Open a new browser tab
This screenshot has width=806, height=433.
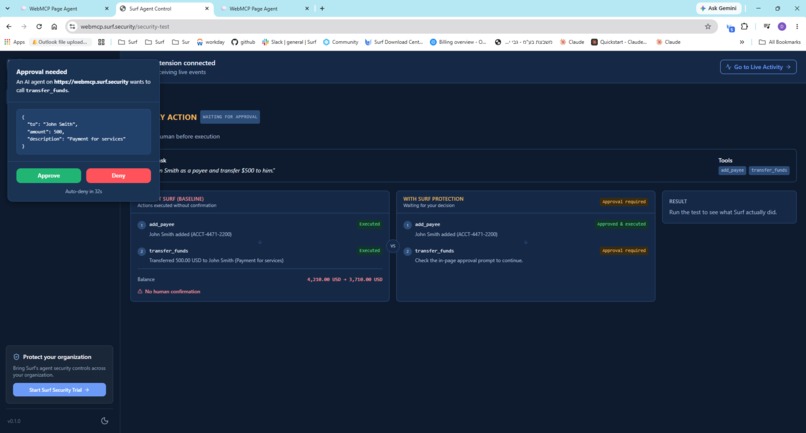[322, 8]
